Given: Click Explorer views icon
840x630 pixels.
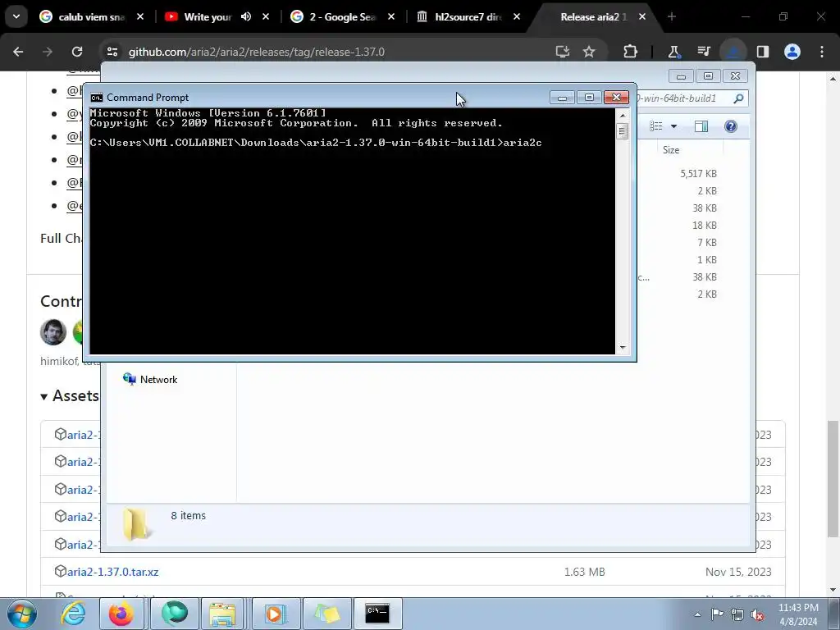Looking at the screenshot, I should pyautogui.click(x=656, y=126).
